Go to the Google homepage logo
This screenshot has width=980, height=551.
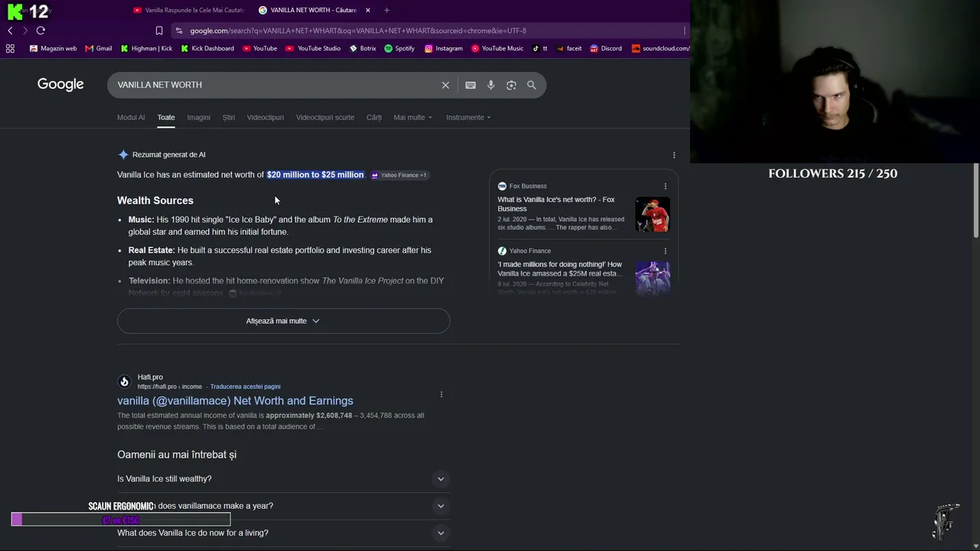point(60,84)
